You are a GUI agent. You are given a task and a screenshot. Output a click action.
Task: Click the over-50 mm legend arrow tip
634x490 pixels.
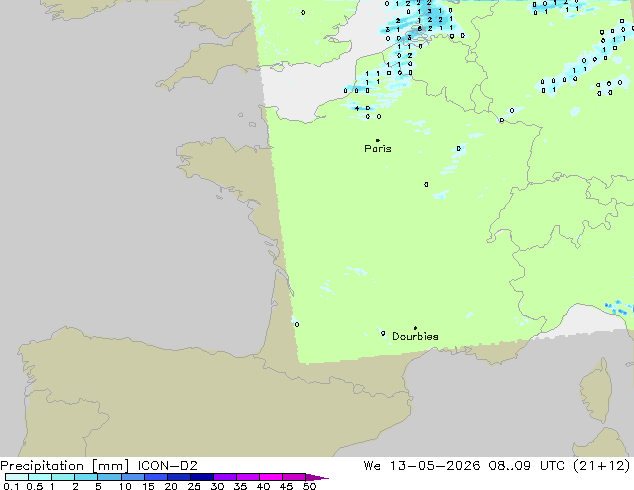tap(317, 477)
